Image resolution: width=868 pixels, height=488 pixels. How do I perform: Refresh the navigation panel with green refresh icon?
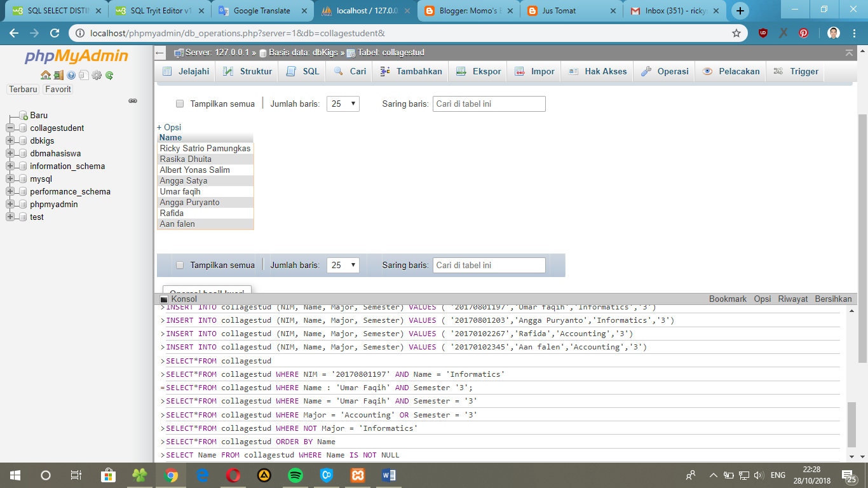tap(109, 75)
